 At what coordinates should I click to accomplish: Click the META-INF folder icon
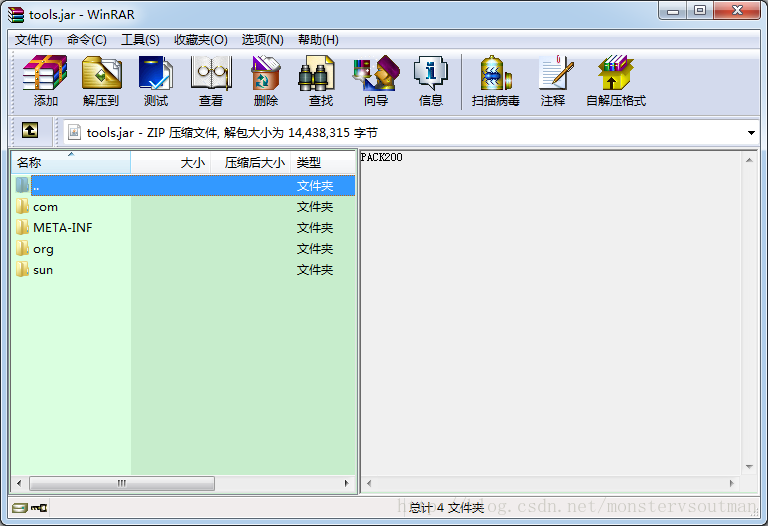coord(22,227)
